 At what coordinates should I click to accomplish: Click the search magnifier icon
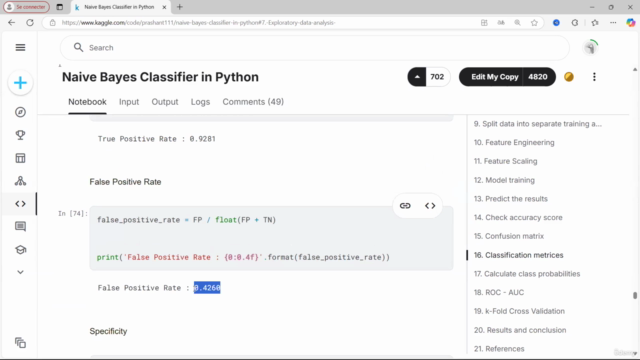(78, 48)
